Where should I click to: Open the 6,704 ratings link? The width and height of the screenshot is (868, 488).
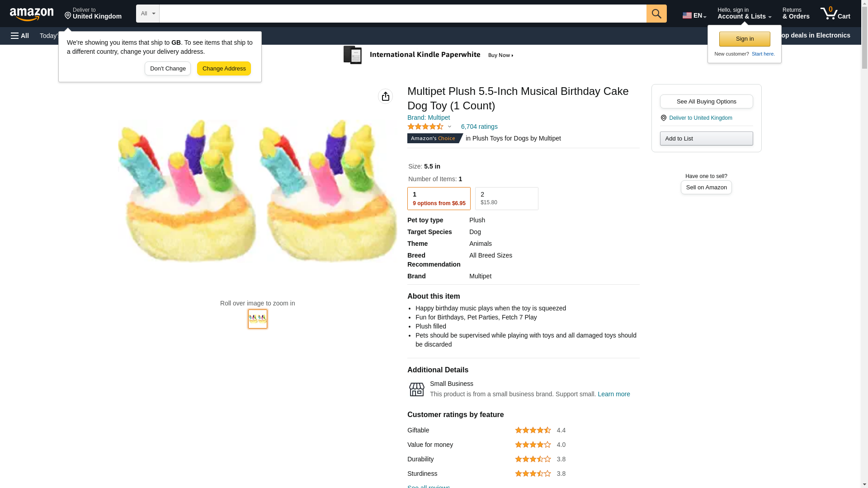tap(479, 127)
